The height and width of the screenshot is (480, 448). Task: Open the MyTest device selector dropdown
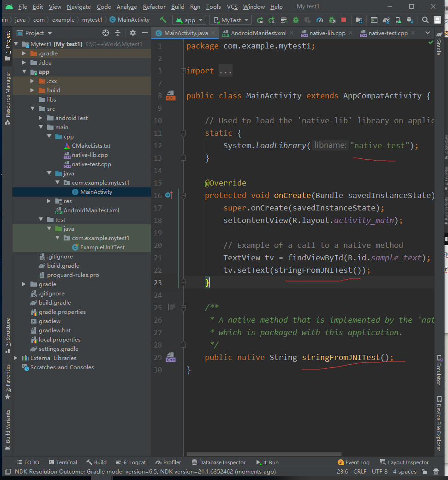click(231, 20)
